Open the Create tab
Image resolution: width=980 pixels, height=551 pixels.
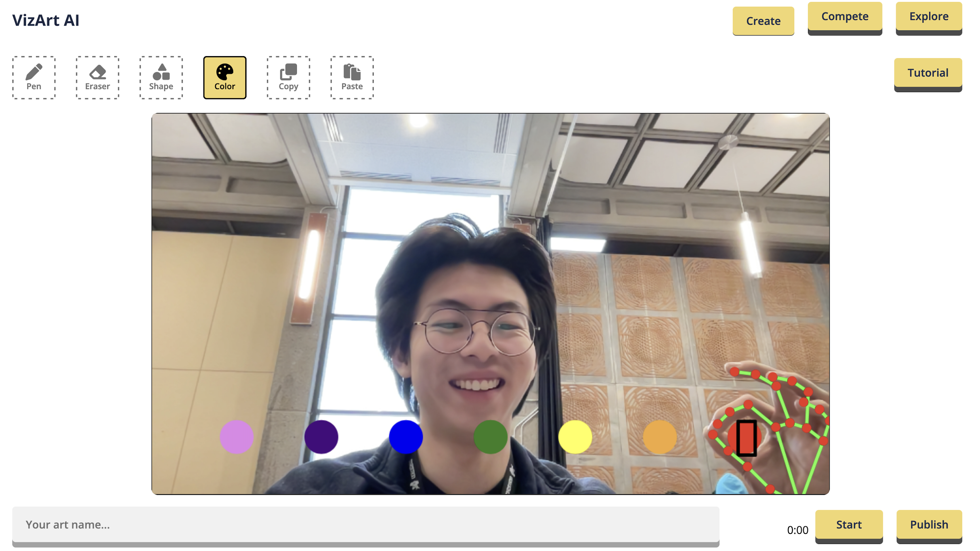click(763, 21)
